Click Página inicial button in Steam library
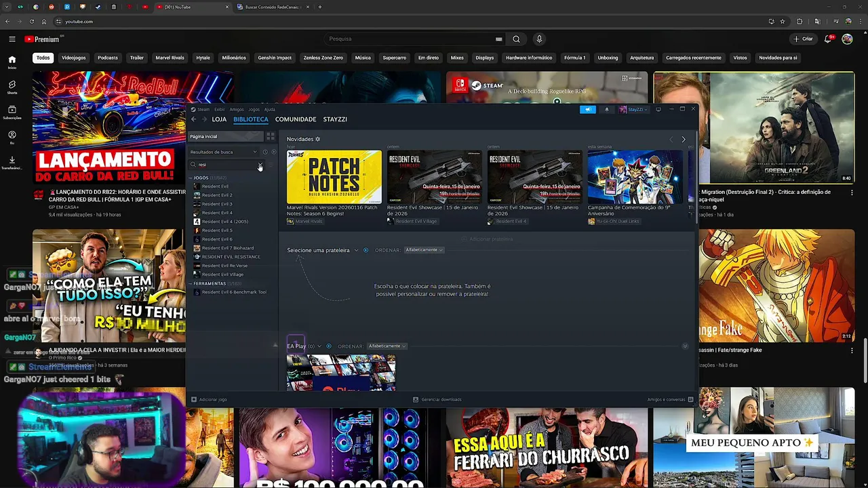This screenshot has height=488, width=868. [x=225, y=136]
